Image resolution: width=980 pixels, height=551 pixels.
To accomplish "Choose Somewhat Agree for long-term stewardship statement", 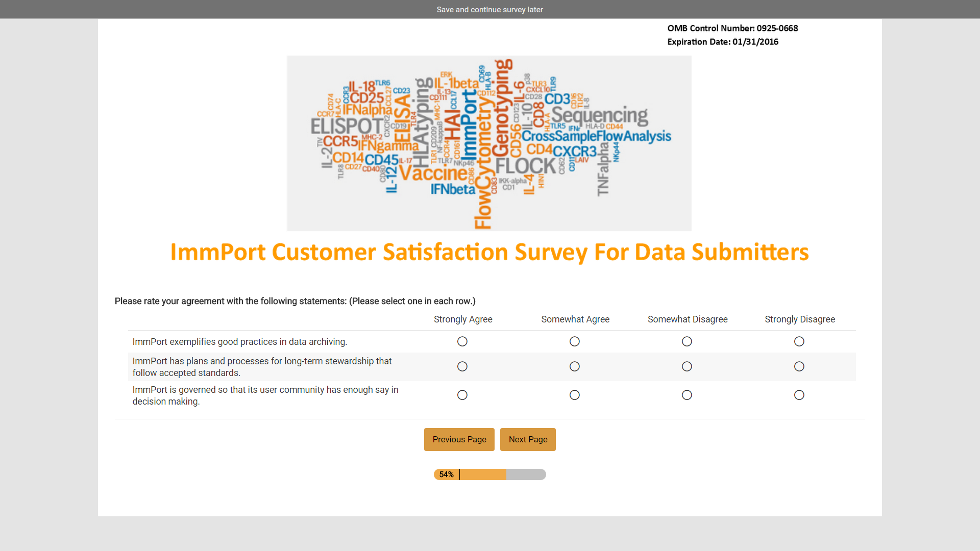I will (x=575, y=366).
